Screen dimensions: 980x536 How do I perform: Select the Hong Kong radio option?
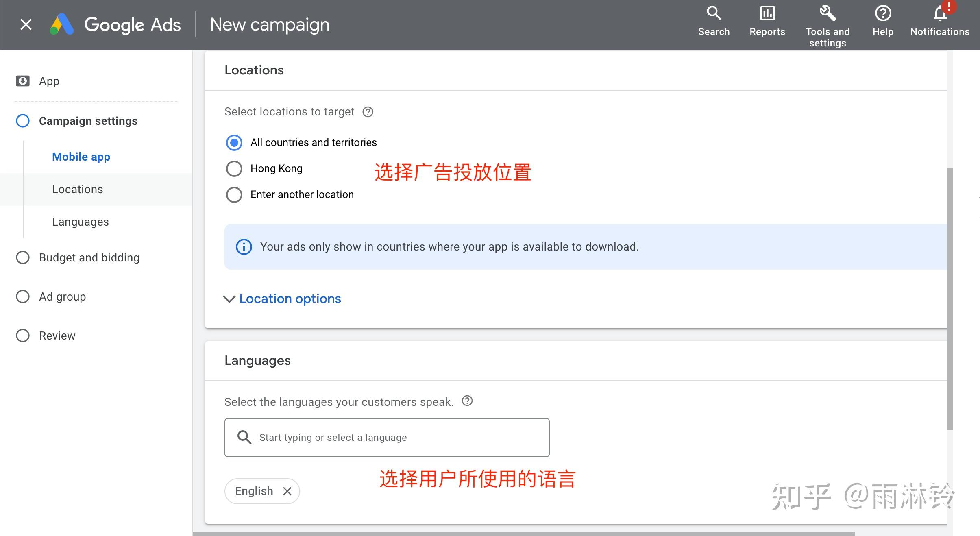(234, 169)
